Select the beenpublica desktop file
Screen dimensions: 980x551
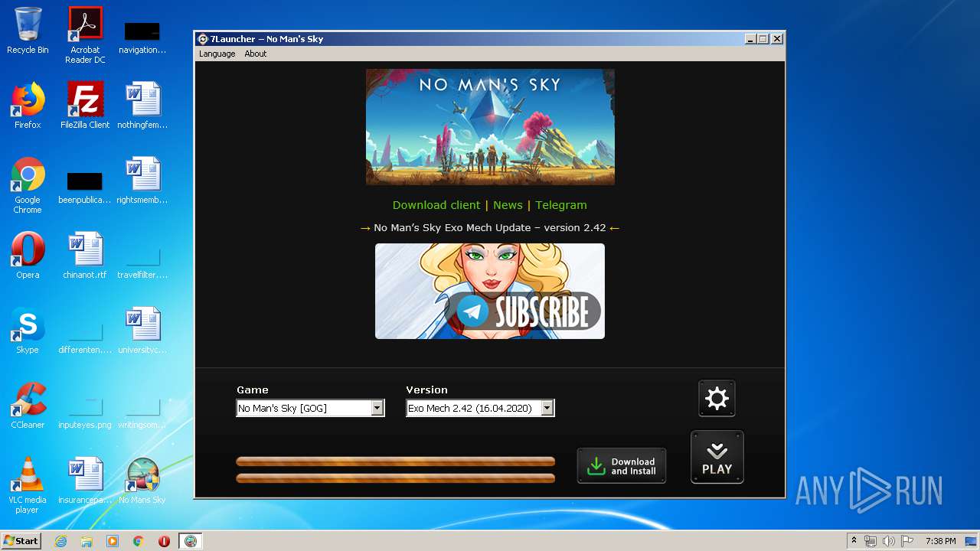point(85,187)
